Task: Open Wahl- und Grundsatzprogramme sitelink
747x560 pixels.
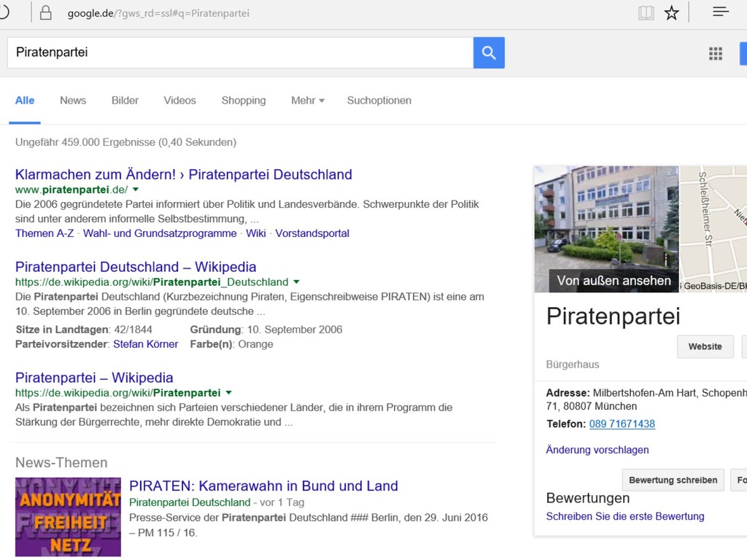Action: tap(160, 233)
